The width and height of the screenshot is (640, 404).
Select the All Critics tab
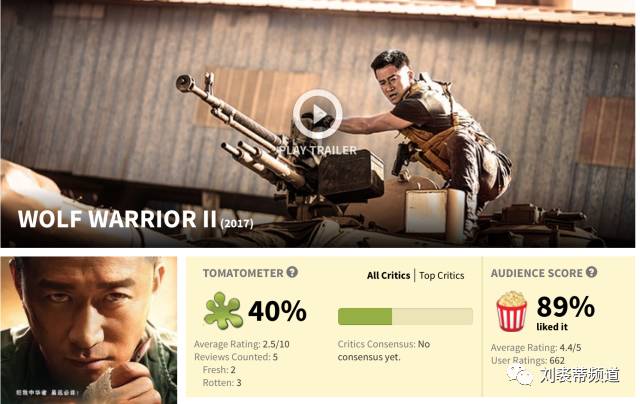[388, 275]
